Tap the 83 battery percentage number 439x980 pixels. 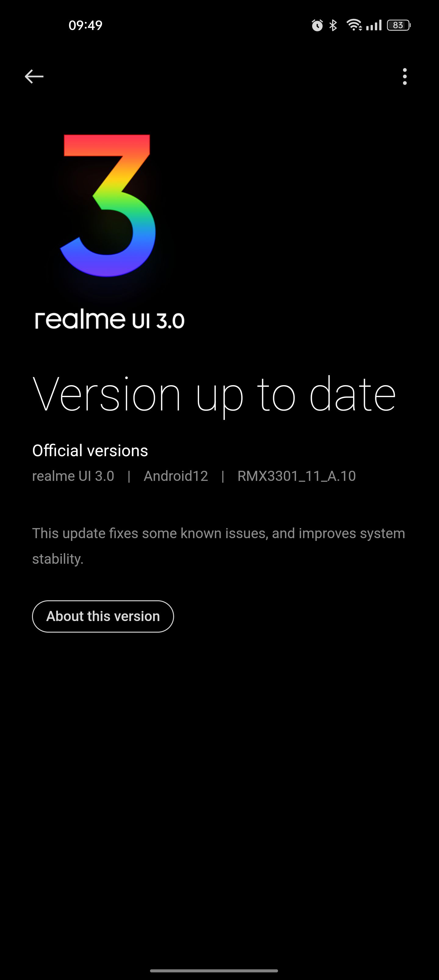click(x=398, y=25)
